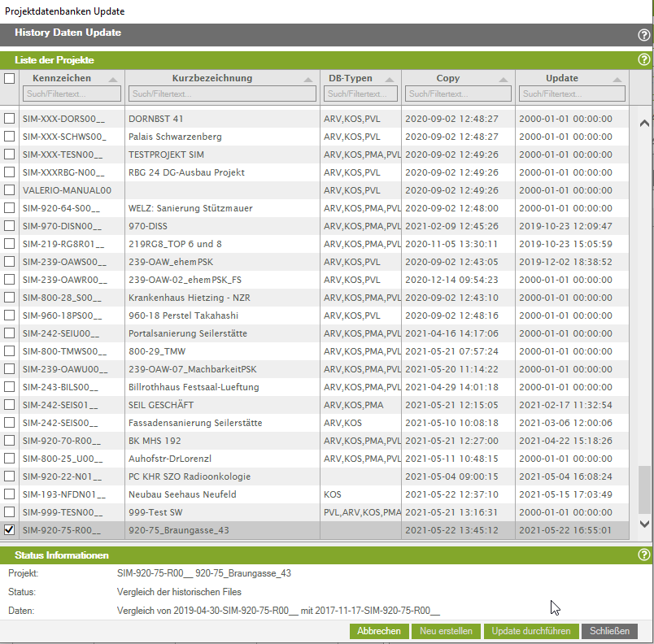654x644 pixels.
Task: Toggle the select-all checkbox in header
Action: coord(9,78)
